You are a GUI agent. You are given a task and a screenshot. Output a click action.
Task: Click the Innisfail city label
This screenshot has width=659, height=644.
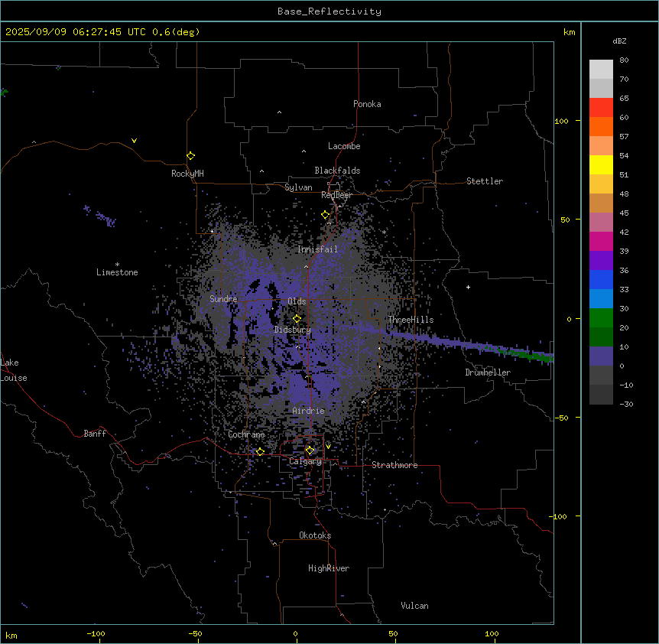317,249
